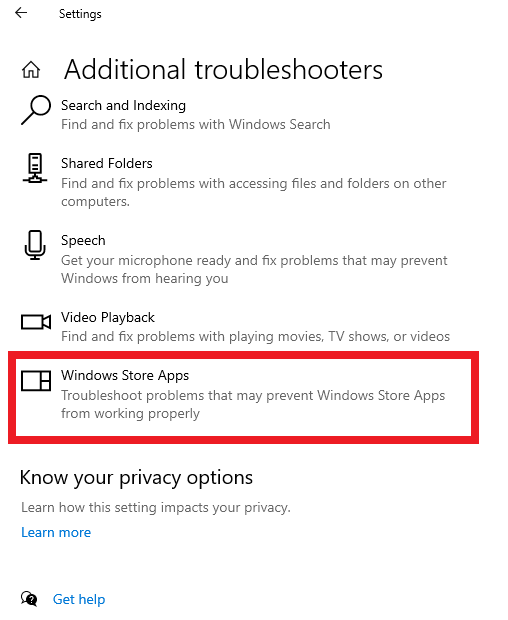Open Settings home via house icon
508x620 pixels.
[x=31, y=70]
